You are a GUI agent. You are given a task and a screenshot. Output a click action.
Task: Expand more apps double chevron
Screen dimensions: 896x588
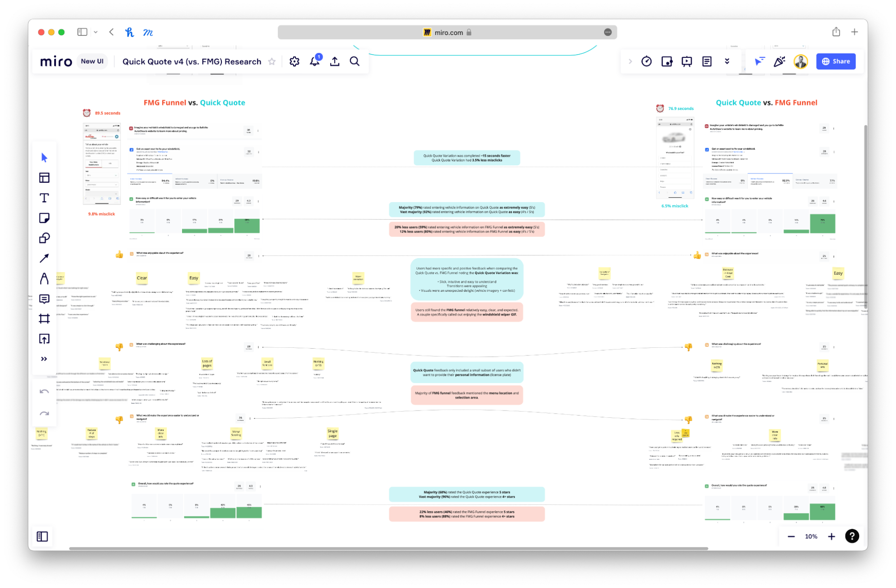pos(727,62)
